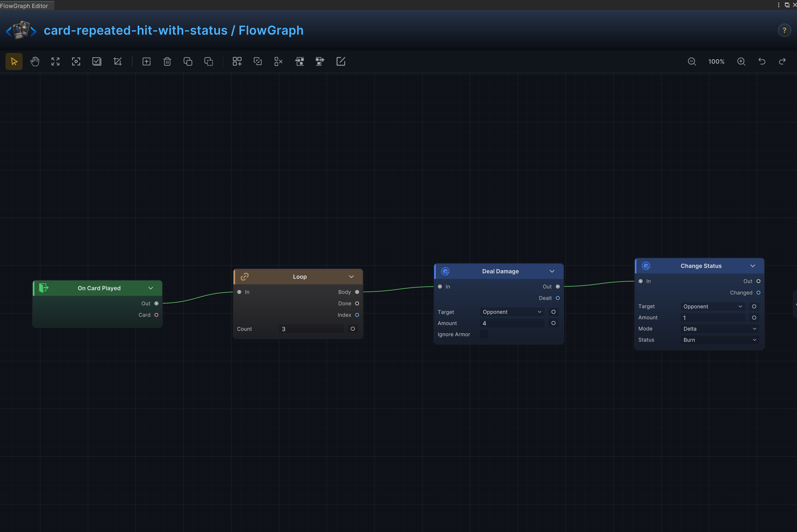The height and width of the screenshot is (532, 797).
Task: Click the Deal Damage Amount field
Action: pos(512,323)
